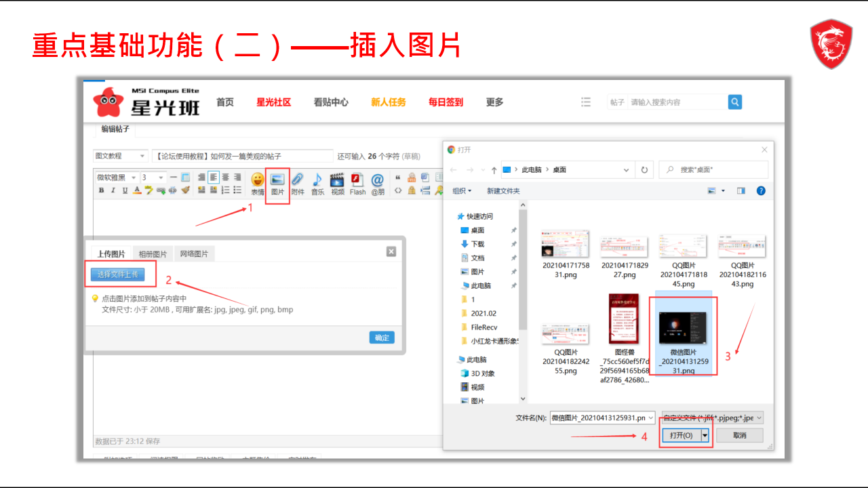Image resolution: width=868 pixels, height=488 pixels.
Task: Switch to the 相册图片 tab
Action: 153,254
